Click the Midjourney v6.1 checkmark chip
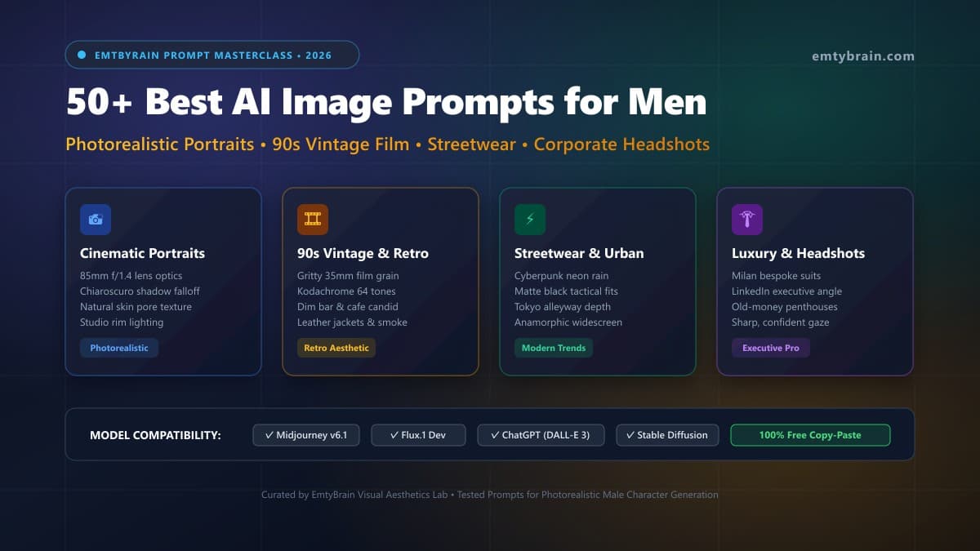This screenshot has height=551, width=980. click(x=306, y=435)
